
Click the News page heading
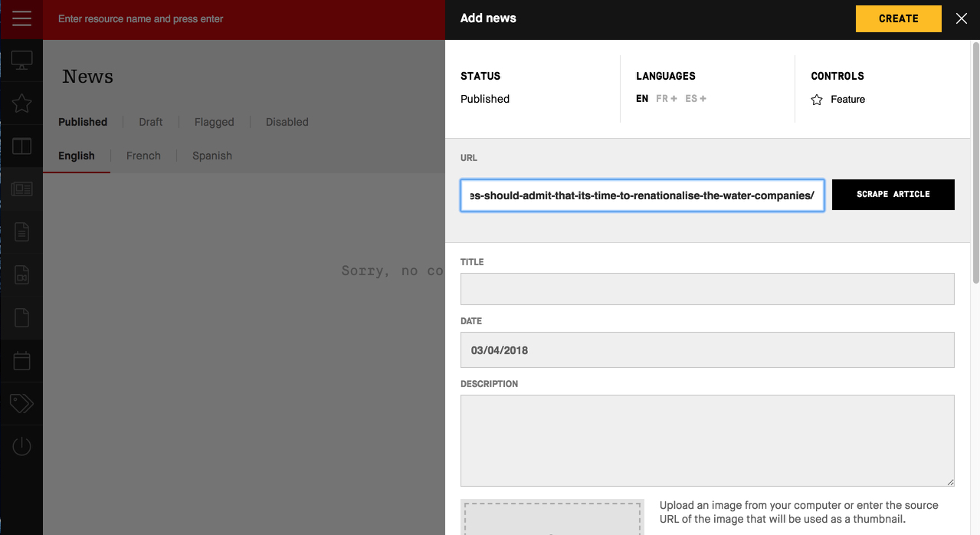pyautogui.click(x=87, y=77)
